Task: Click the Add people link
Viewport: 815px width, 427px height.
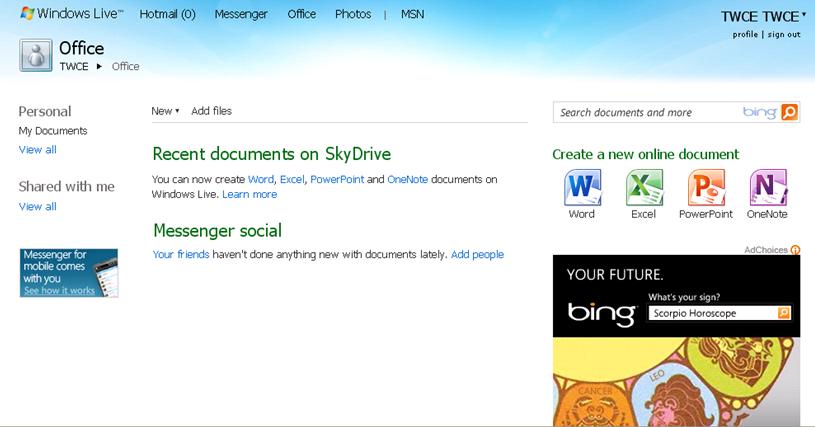Action: (477, 255)
